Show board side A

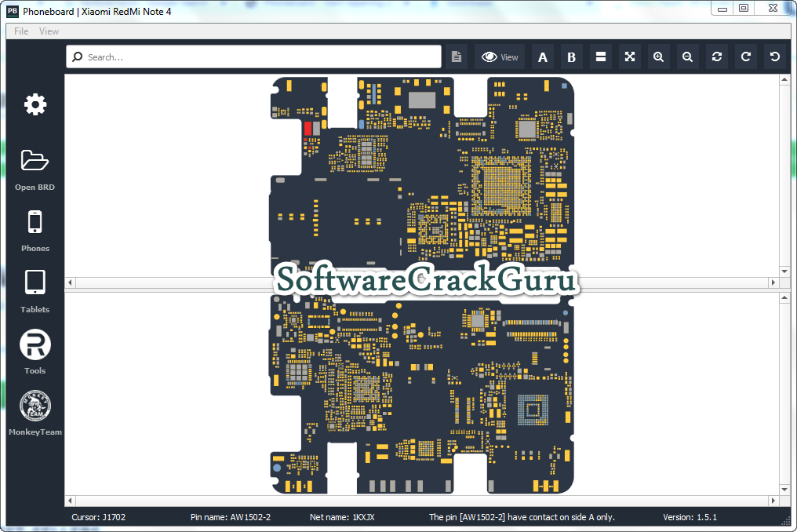click(542, 56)
